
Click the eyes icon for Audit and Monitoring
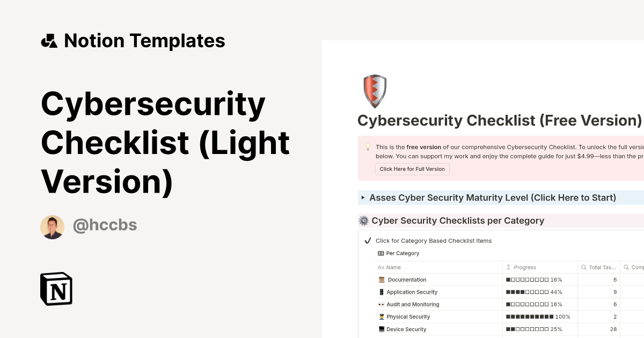pyautogui.click(x=382, y=304)
